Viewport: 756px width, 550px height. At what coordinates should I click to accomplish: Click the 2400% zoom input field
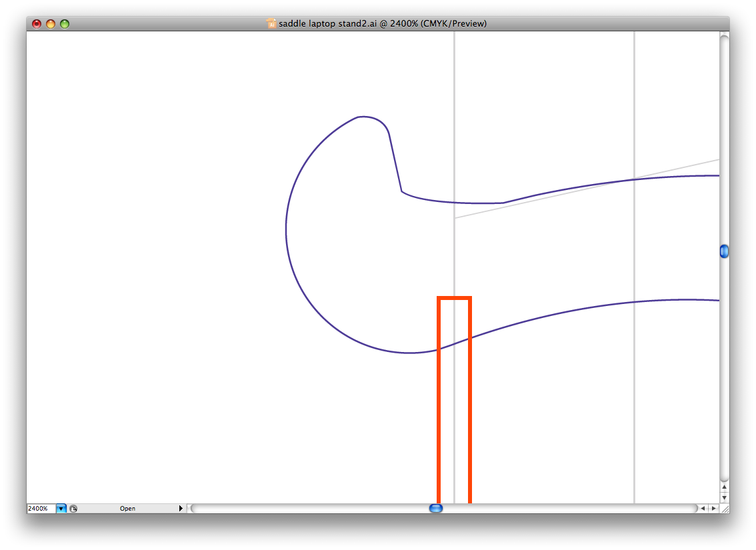[41, 509]
